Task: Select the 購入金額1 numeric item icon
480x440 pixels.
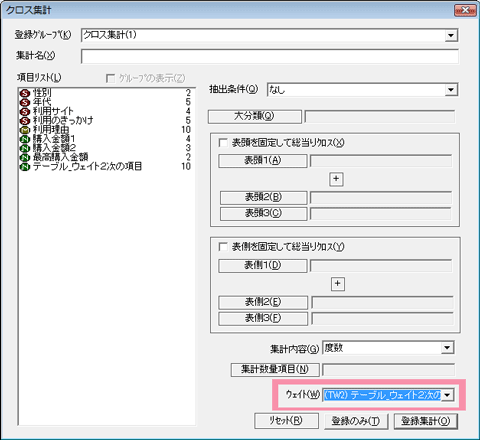Action: click(25, 139)
